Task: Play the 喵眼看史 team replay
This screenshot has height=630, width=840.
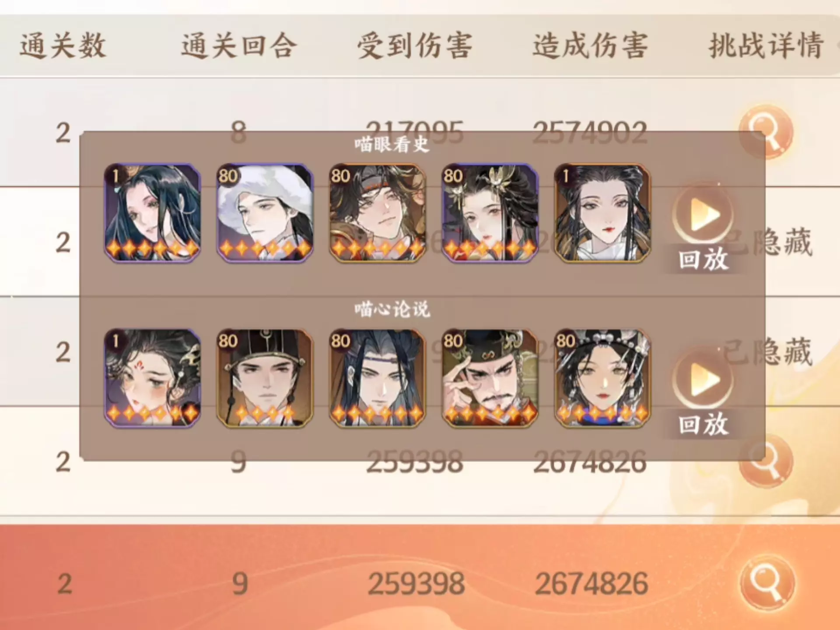Action: (703, 228)
